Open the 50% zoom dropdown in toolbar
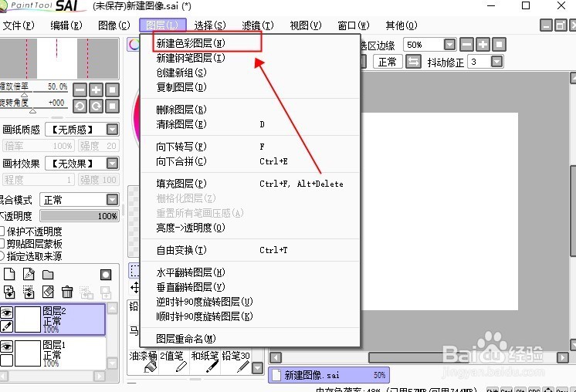 [x=449, y=45]
